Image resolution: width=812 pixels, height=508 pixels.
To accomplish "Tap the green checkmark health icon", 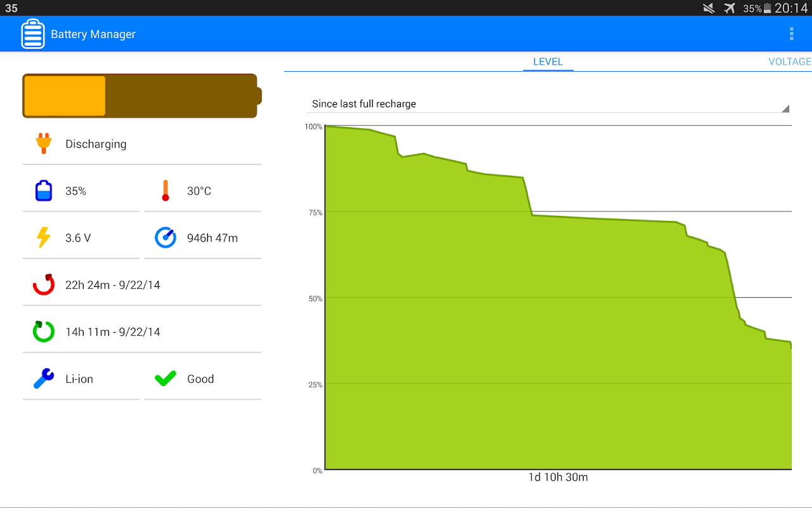I will pos(166,378).
